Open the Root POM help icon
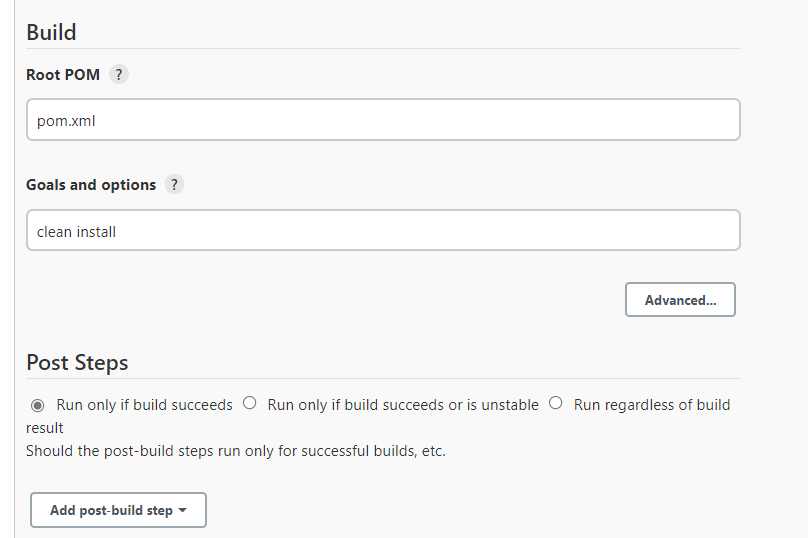 [119, 74]
